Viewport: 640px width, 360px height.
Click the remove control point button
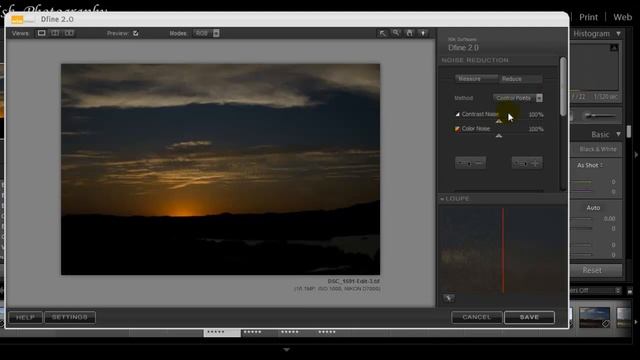[471, 163]
